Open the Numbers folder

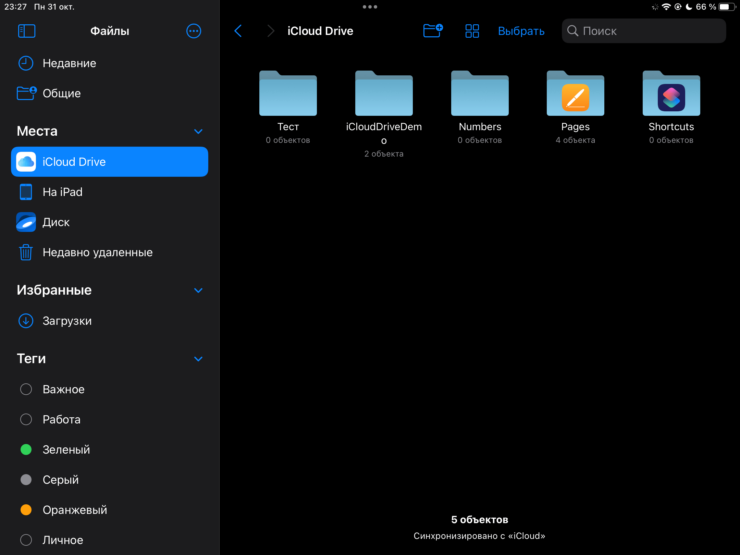coord(480,96)
